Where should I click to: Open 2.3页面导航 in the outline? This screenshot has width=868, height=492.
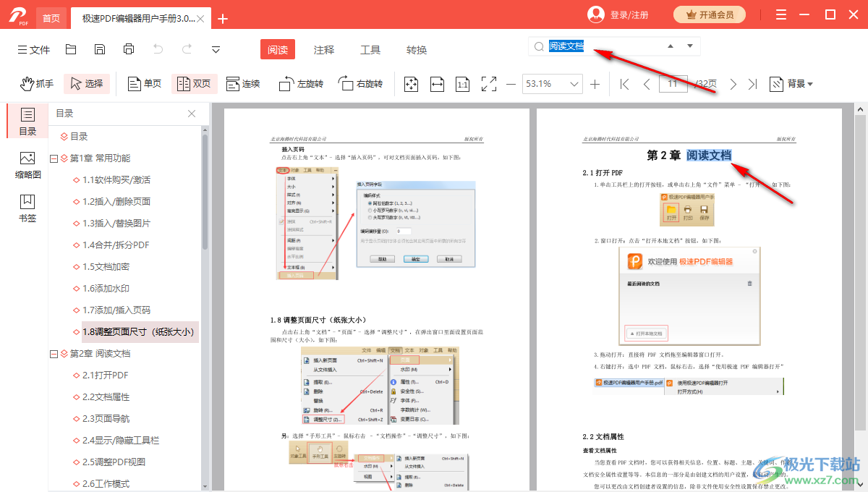pos(106,418)
